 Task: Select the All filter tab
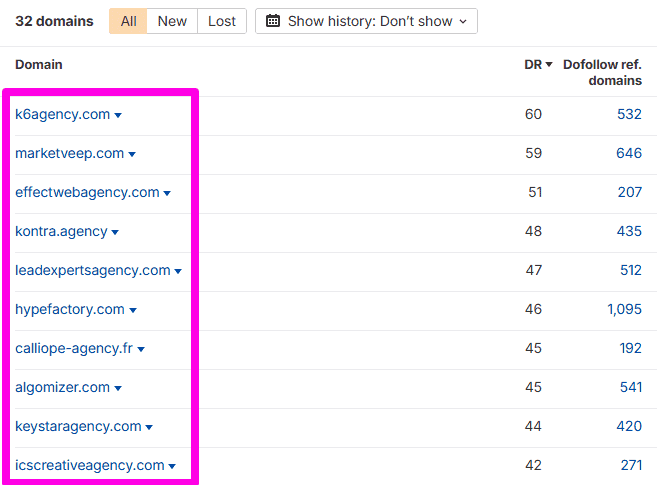[128, 21]
